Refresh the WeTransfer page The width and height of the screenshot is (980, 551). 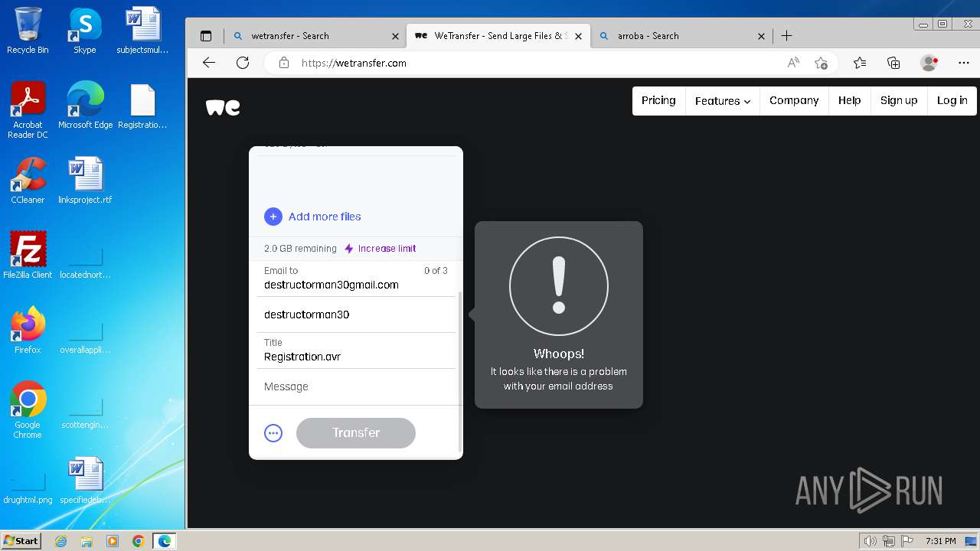(243, 63)
